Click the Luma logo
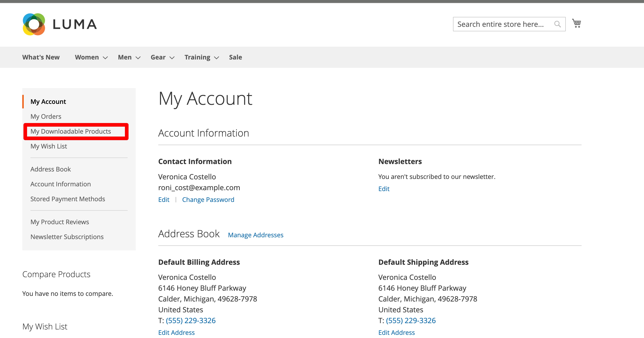Image resolution: width=644 pixels, height=338 pixels. [60, 24]
